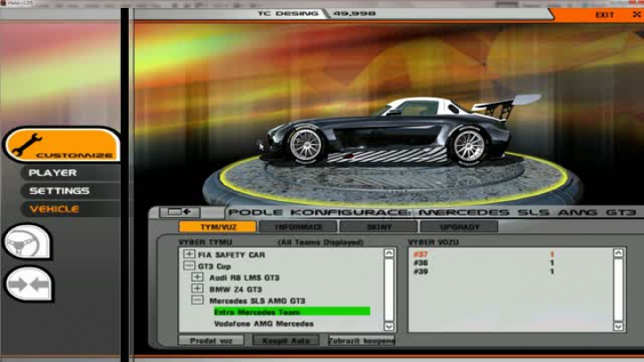The height and width of the screenshot is (362, 644).
Task: Click team list scroll down arrow
Action: click(x=389, y=326)
